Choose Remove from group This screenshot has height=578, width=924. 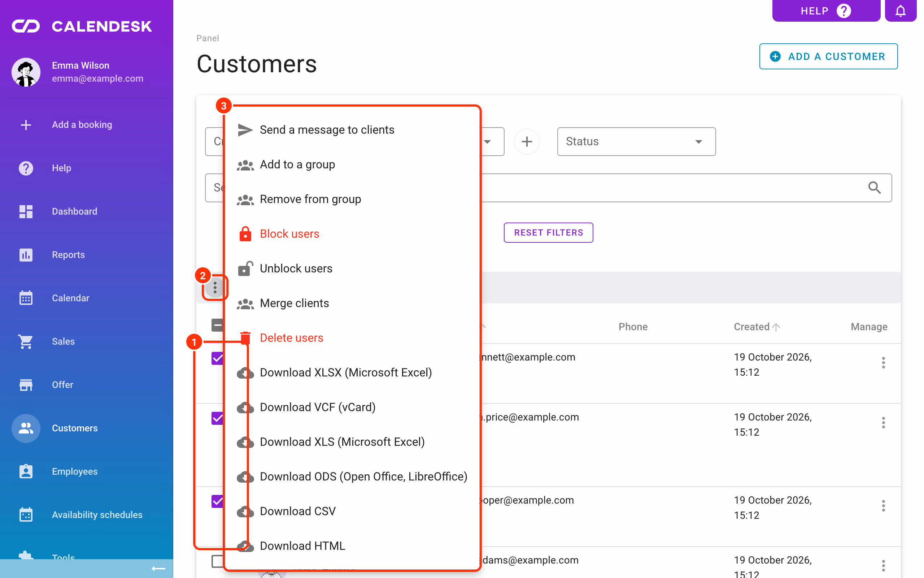[352, 199]
